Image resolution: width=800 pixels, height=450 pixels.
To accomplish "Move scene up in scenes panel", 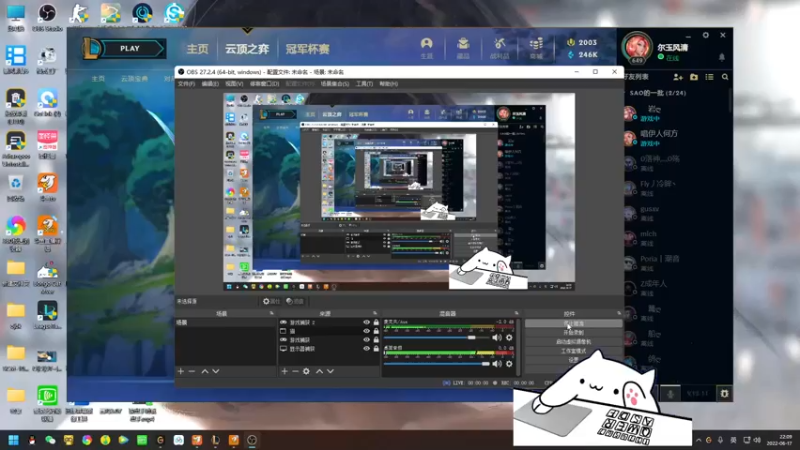I will (205, 371).
